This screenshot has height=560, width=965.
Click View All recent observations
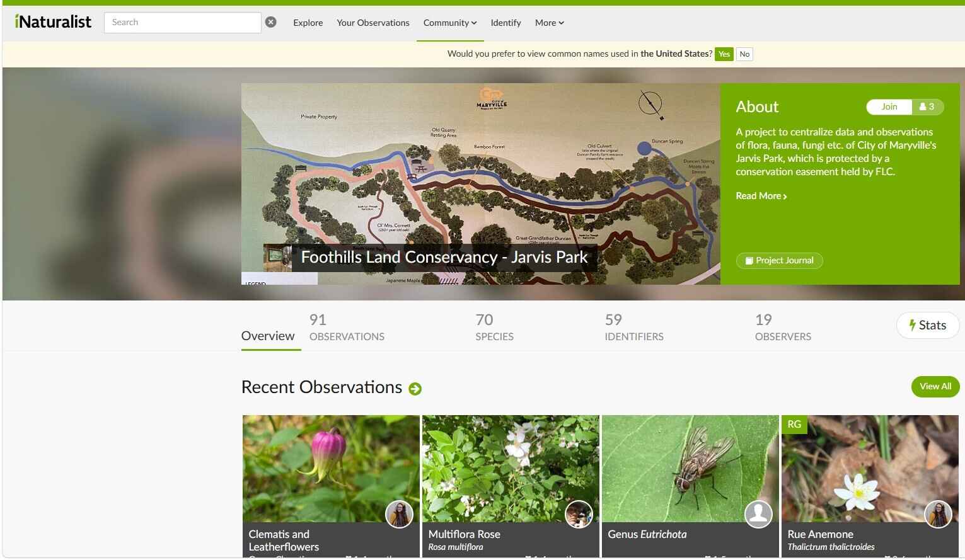[935, 386]
